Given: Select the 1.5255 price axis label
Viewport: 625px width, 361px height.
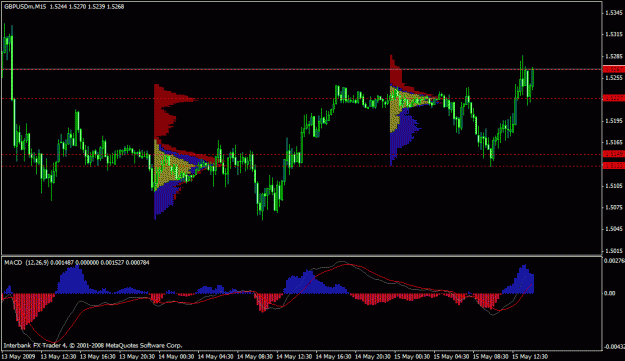Looking at the screenshot, I should [614, 78].
